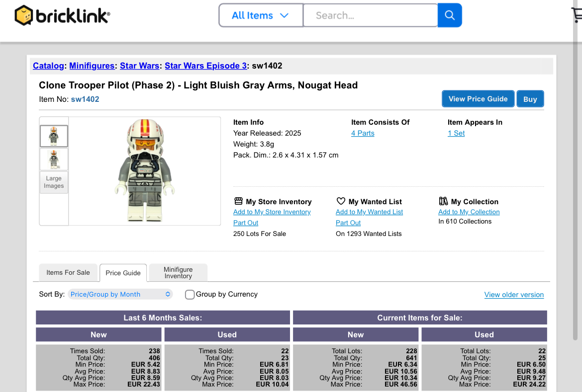This screenshot has height=392, width=582.
Task: Select the first minifigure thumbnail
Action: 54,136
